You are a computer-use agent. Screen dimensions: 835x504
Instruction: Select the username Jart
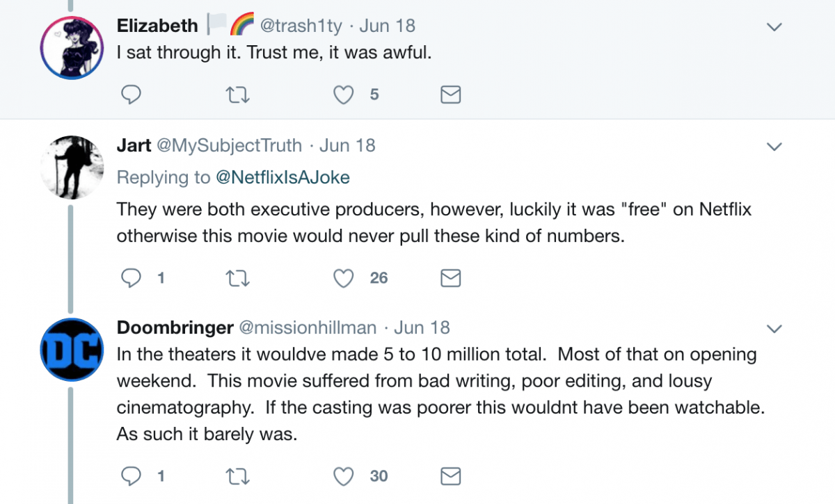[x=134, y=145]
